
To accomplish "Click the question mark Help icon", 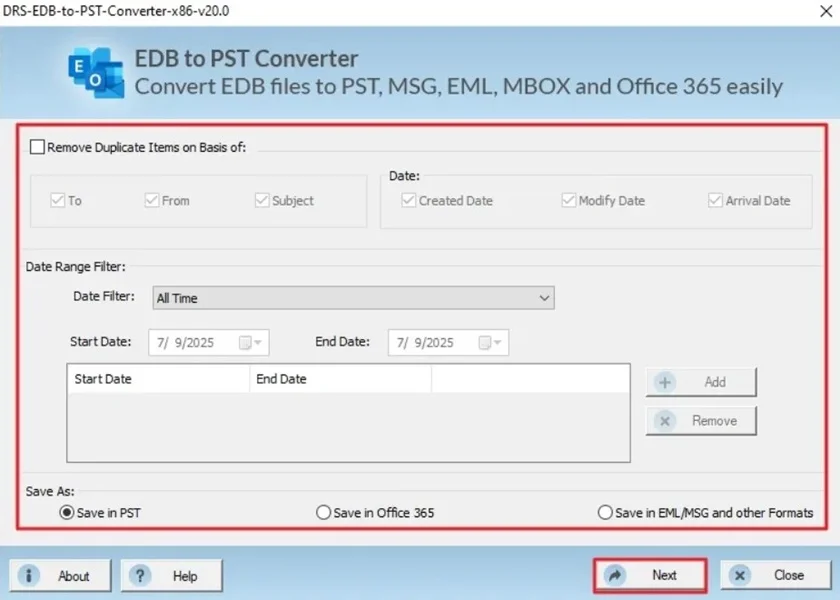I will (140, 575).
